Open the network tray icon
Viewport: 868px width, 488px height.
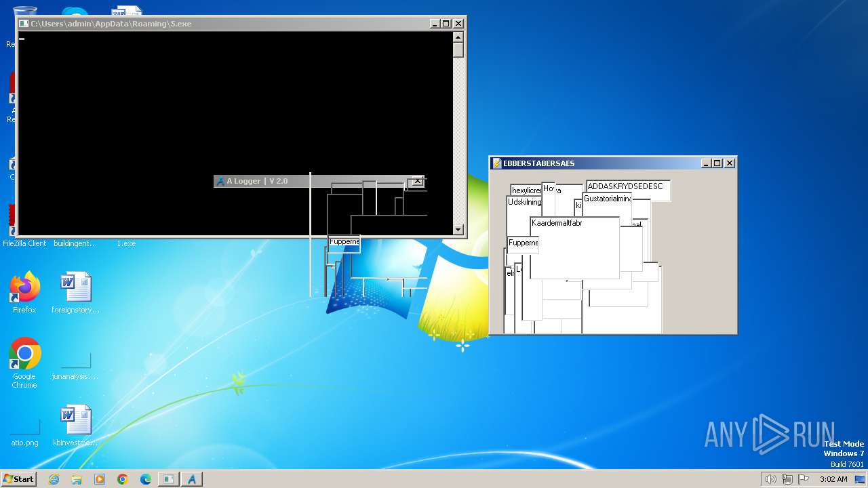(x=787, y=479)
